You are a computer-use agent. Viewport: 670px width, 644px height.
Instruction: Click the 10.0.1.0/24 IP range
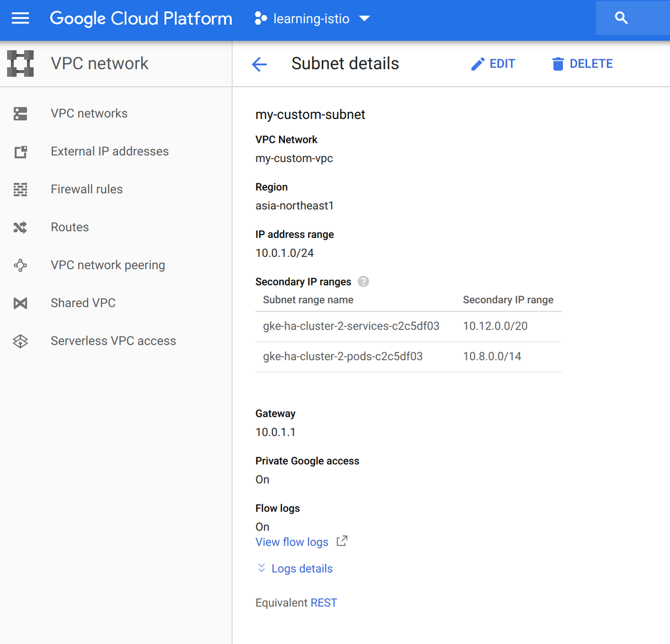click(285, 253)
